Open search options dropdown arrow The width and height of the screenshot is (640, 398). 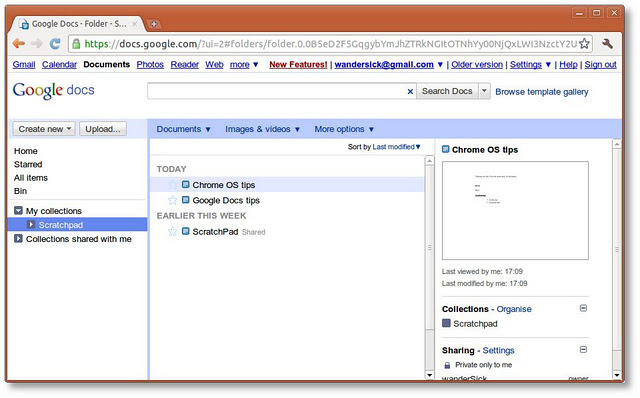(484, 91)
